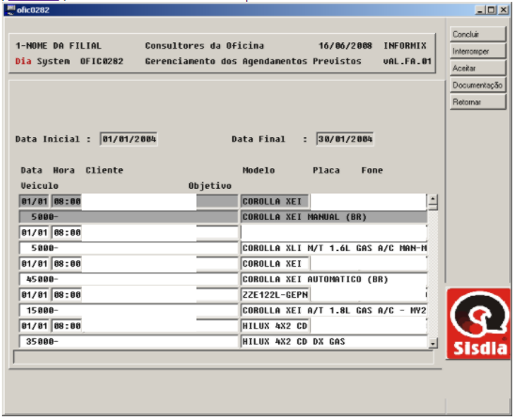Screen dimensions: 516x420
Task: Minimize the ofic0282 window
Action: point(480,10)
